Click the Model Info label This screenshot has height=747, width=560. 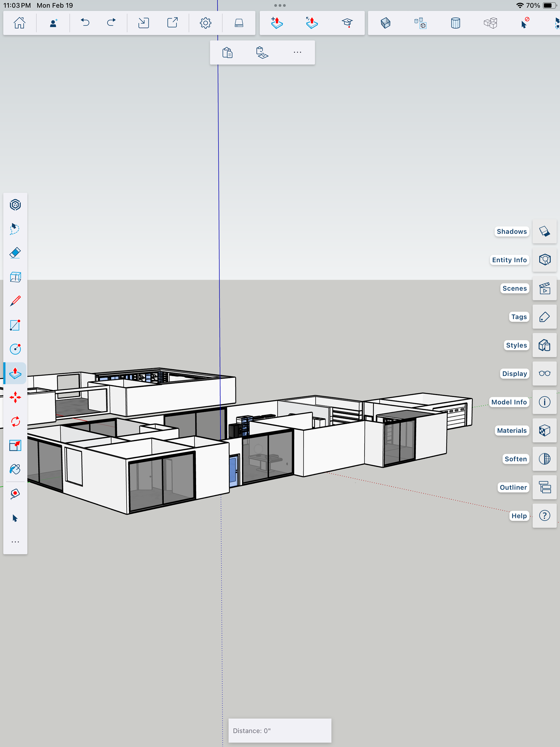[509, 402]
